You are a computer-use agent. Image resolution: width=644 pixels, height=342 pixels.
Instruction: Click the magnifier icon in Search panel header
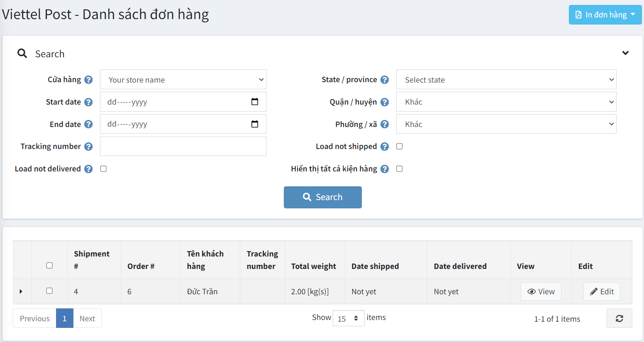pyautogui.click(x=22, y=54)
